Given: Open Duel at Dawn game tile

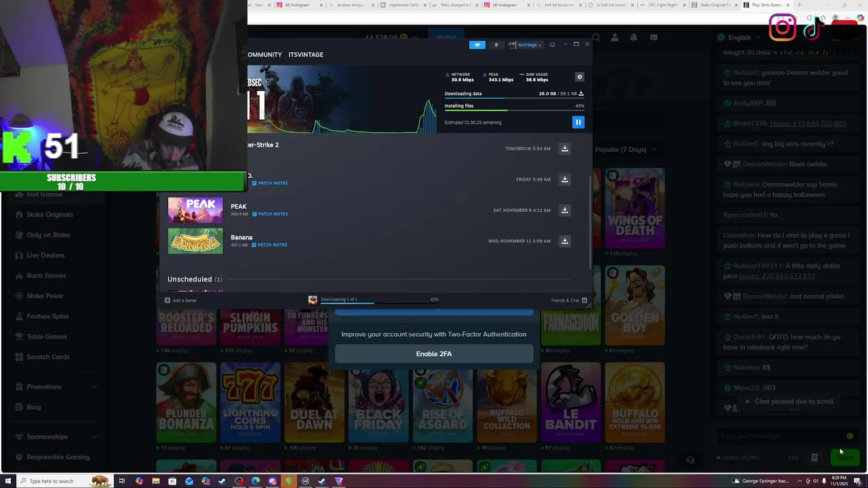Looking at the screenshot, I should coord(314,403).
